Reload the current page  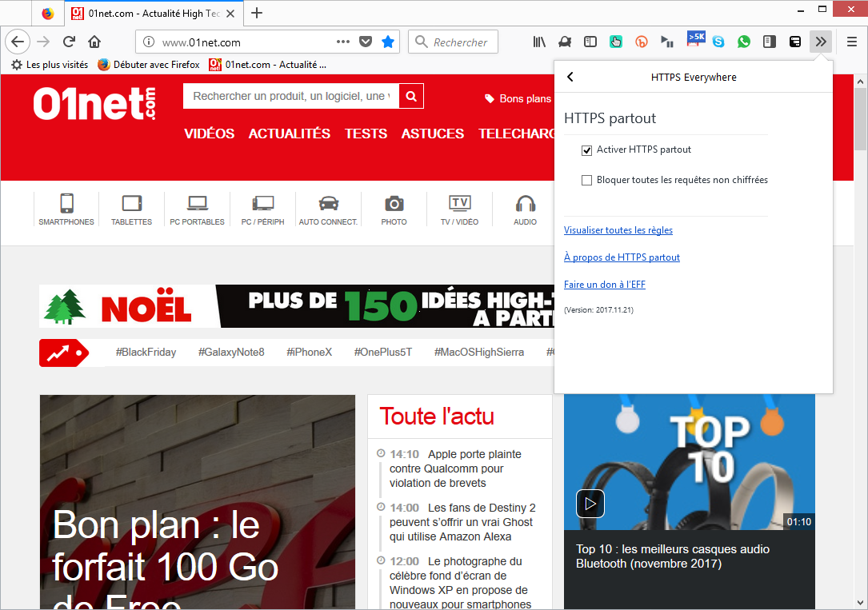(x=69, y=42)
